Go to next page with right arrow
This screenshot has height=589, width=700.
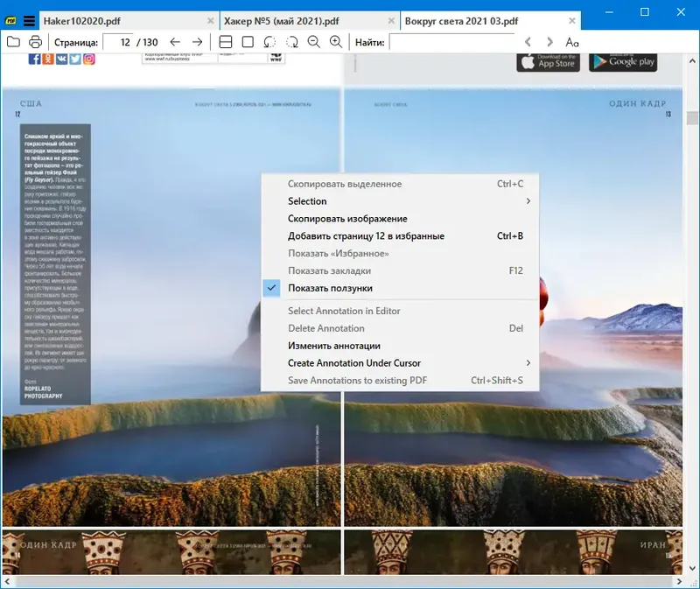tap(197, 42)
